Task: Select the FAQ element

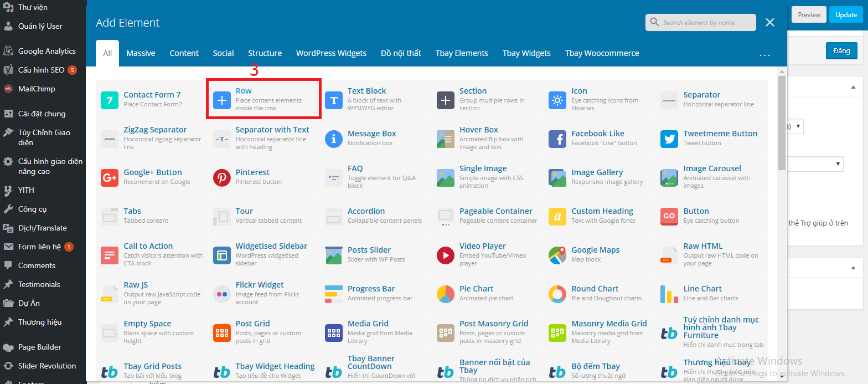Action: 375,176
